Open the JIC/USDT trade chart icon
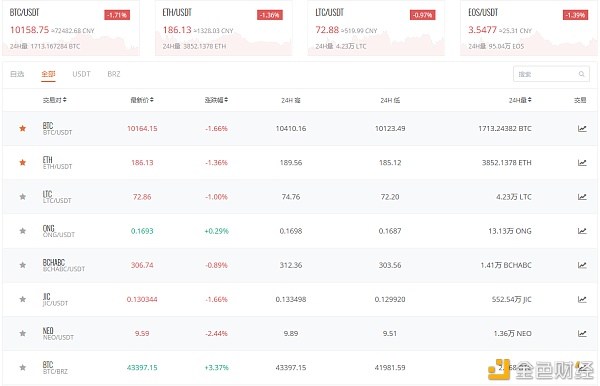The width and height of the screenshot is (600, 386). 582,299
